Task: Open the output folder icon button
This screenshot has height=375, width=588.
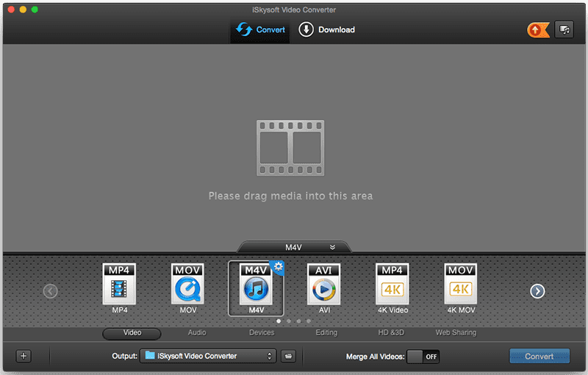Action: coord(290,356)
